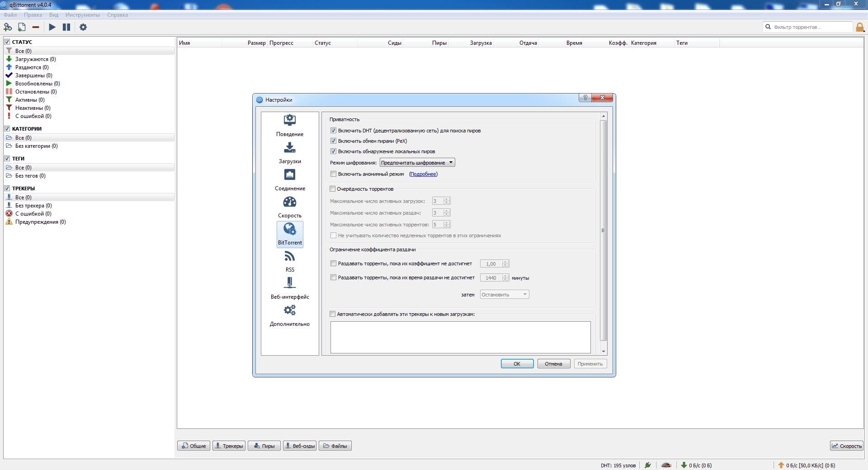868x470 pixels.
Task: Click the Фильтр торрентов search field
Action: coord(807,27)
